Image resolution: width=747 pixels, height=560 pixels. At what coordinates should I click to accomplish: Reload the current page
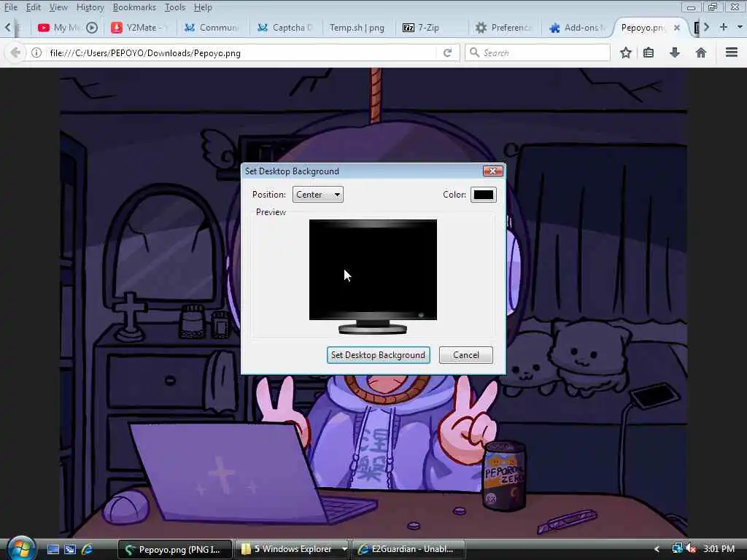point(447,52)
